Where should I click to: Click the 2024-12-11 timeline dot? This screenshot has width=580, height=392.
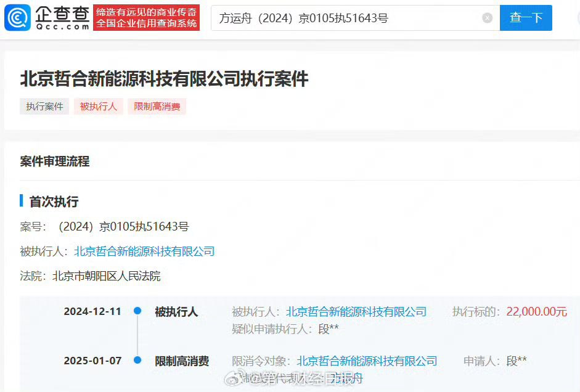pyautogui.click(x=137, y=311)
